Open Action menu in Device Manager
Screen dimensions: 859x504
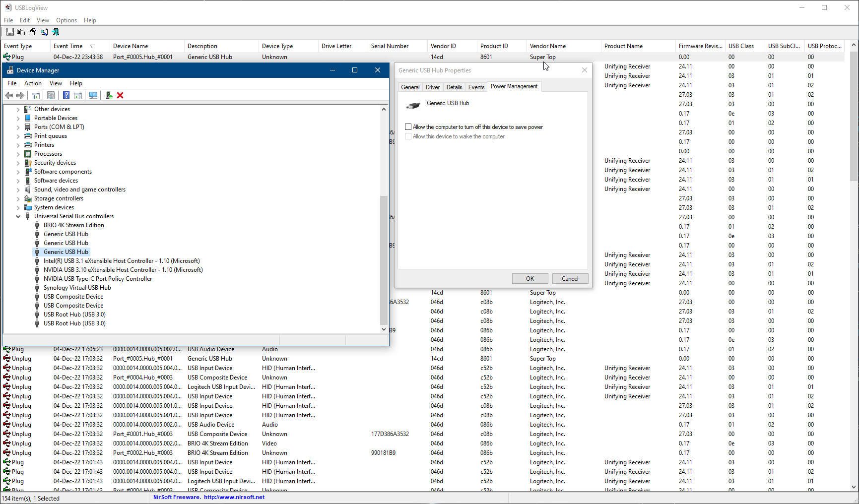33,83
